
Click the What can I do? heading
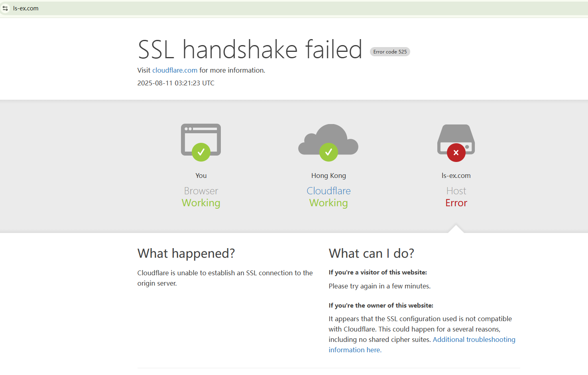(x=371, y=253)
